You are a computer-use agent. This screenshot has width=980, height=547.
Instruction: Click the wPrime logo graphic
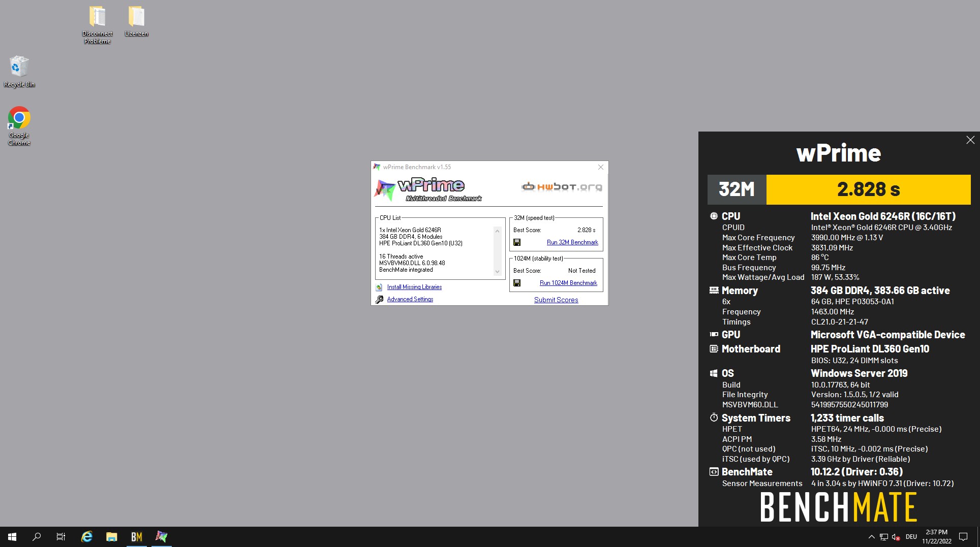[x=428, y=190]
